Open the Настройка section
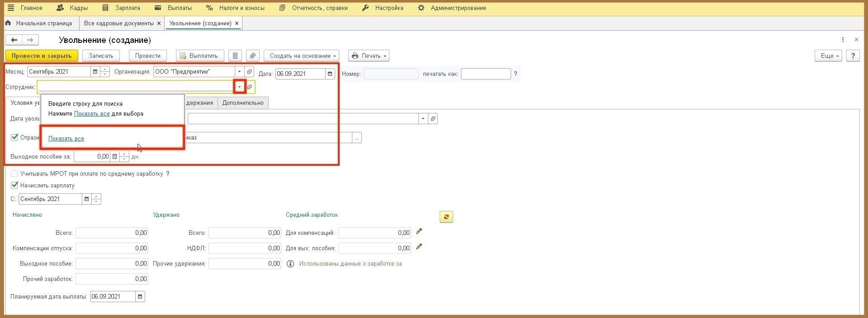 (x=383, y=8)
